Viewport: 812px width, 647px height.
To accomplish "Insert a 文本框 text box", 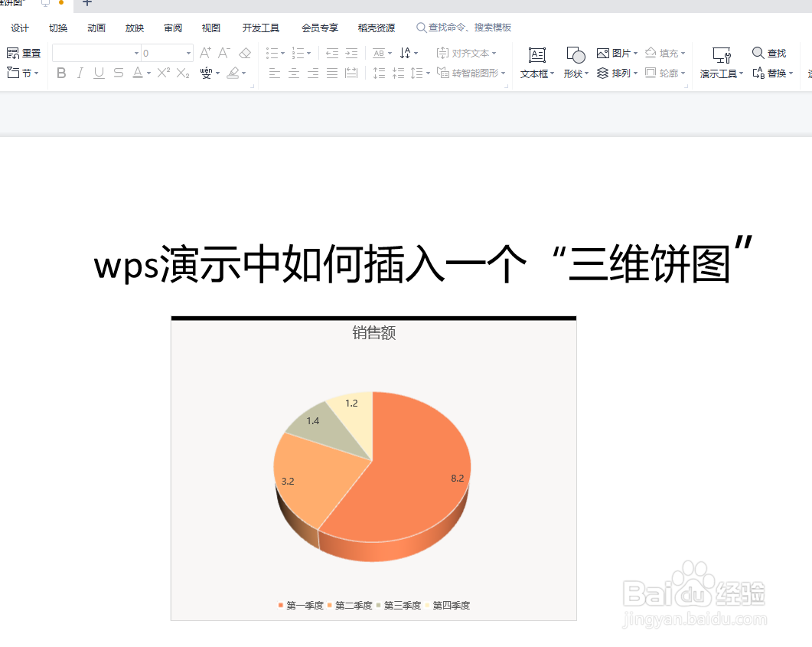I will coord(537,64).
